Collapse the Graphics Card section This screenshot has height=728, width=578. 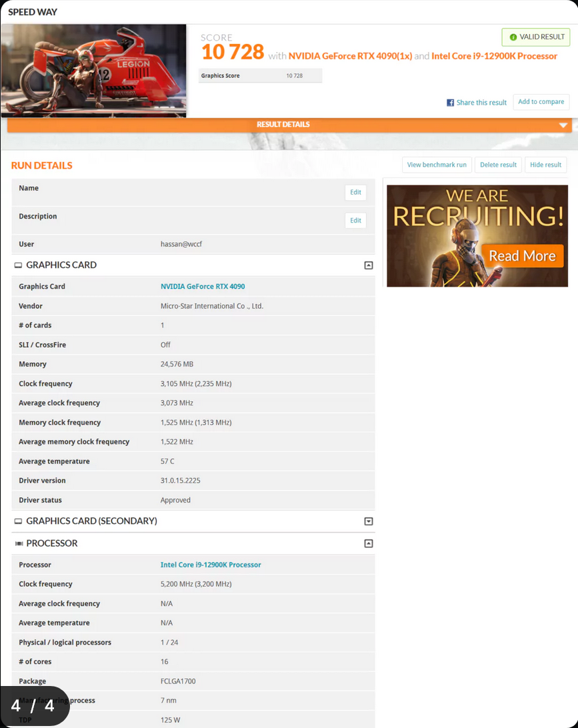(368, 265)
